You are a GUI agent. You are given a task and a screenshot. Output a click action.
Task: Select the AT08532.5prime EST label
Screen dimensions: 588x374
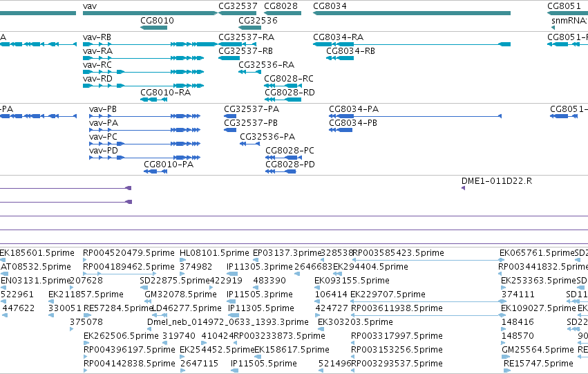coord(36,267)
